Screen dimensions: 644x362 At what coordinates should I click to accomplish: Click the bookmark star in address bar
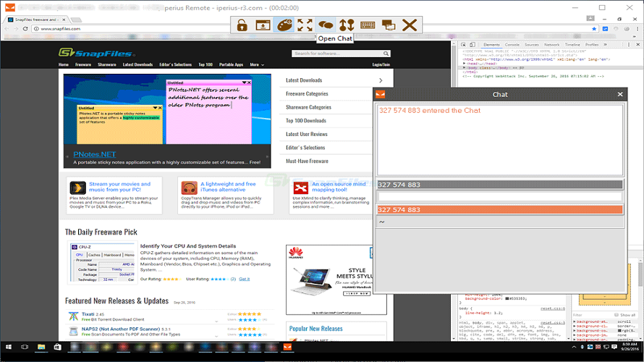[x=594, y=29]
